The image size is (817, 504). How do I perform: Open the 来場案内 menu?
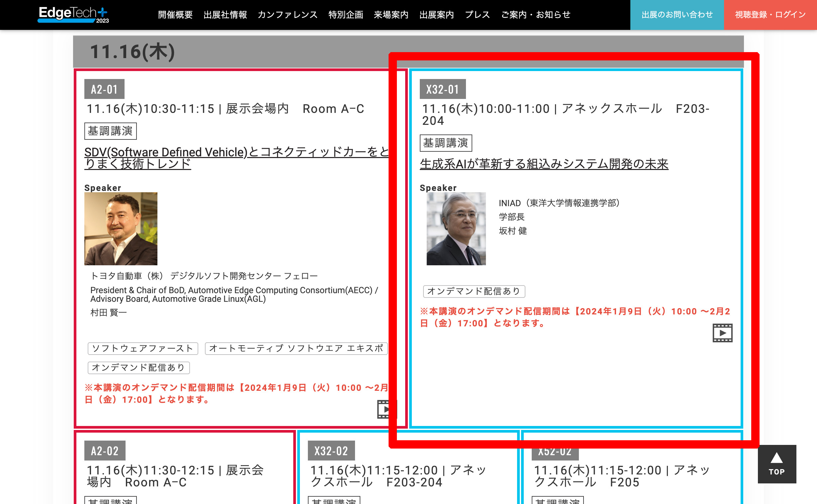(x=391, y=15)
